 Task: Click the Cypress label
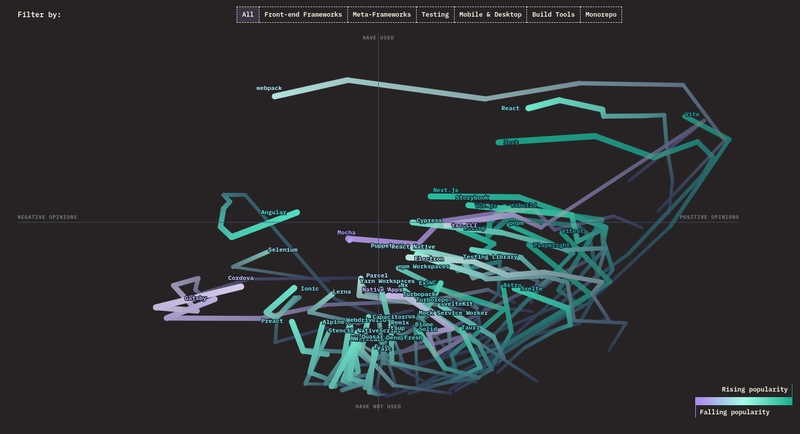click(x=429, y=221)
